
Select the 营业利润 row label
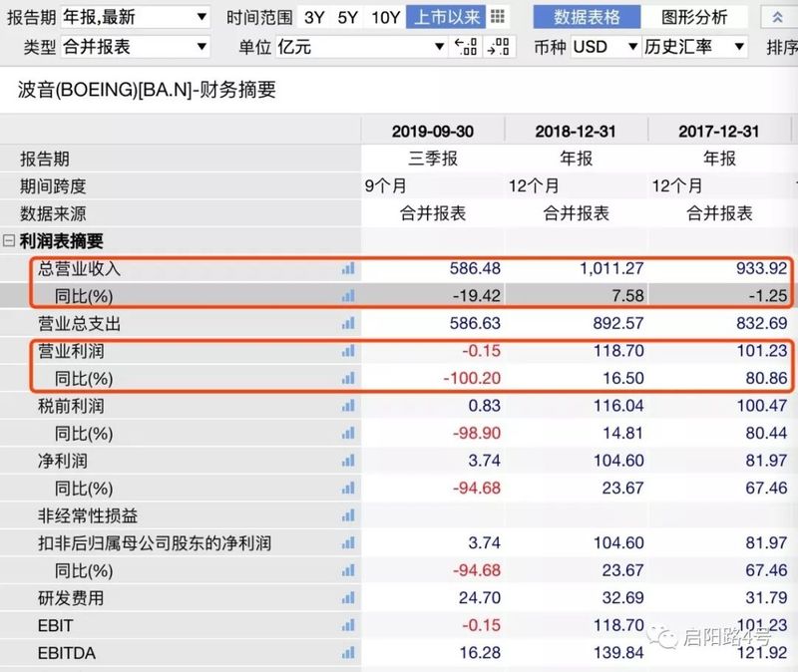(x=71, y=351)
